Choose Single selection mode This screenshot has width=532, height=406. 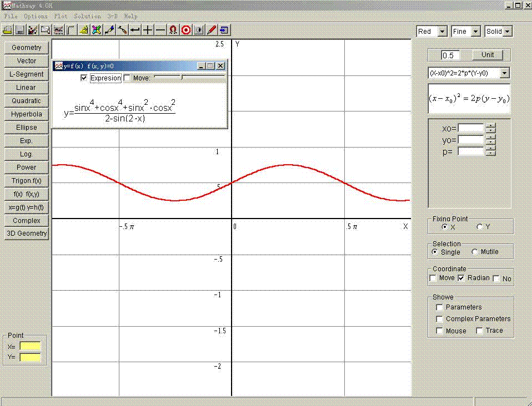point(435,252)
